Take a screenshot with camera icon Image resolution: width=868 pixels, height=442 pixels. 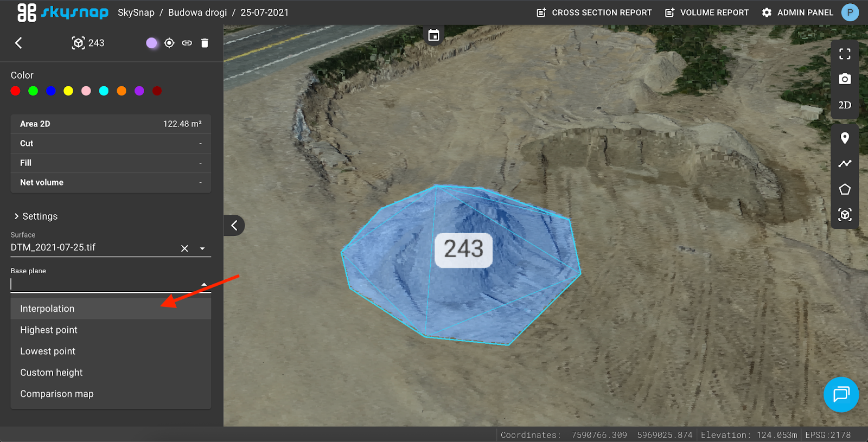(x=845, y=79)
